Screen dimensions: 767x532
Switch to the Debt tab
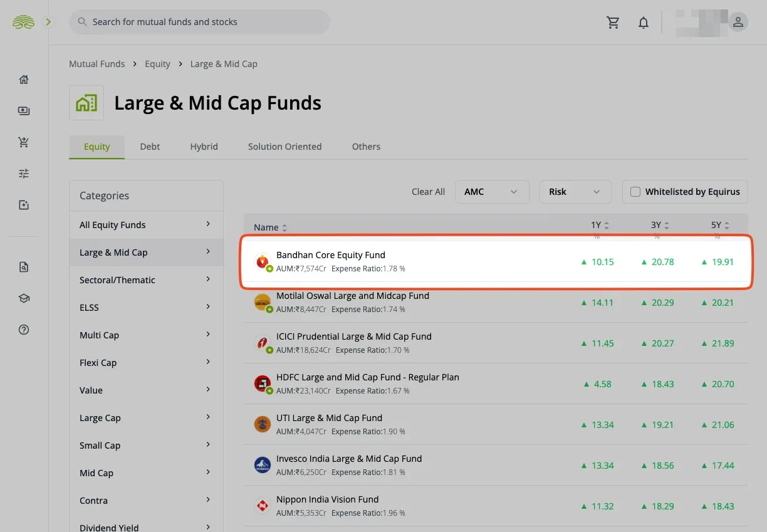coord(150,147)
